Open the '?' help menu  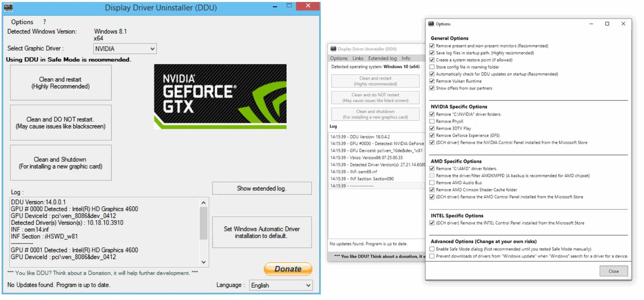point(44,21)
